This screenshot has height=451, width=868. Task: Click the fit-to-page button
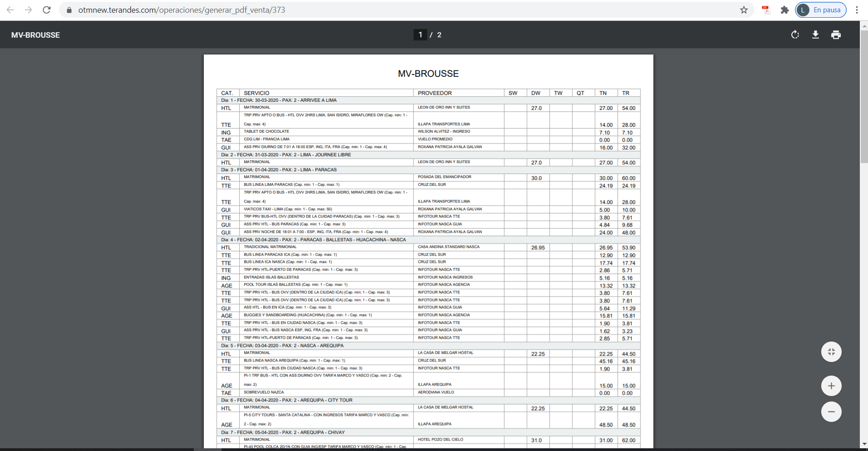(x=831, y=352)
